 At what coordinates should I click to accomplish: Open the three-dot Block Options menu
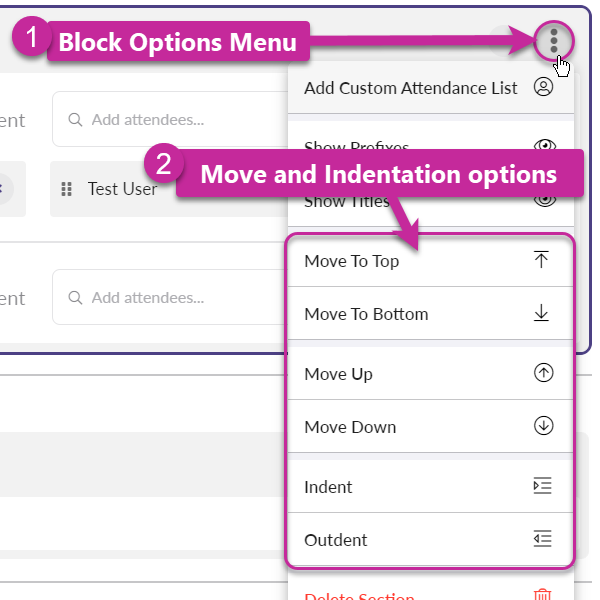click(x=553, y=40)
